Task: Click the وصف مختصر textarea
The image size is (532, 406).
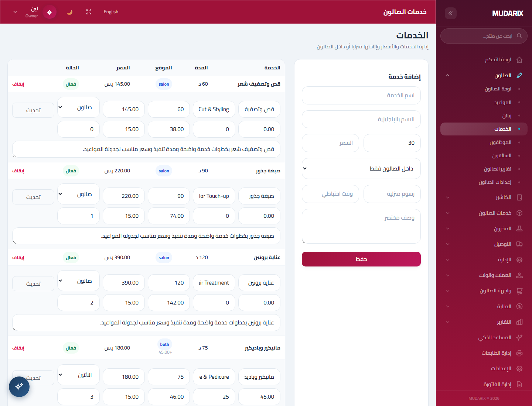Action: (361, 226)
